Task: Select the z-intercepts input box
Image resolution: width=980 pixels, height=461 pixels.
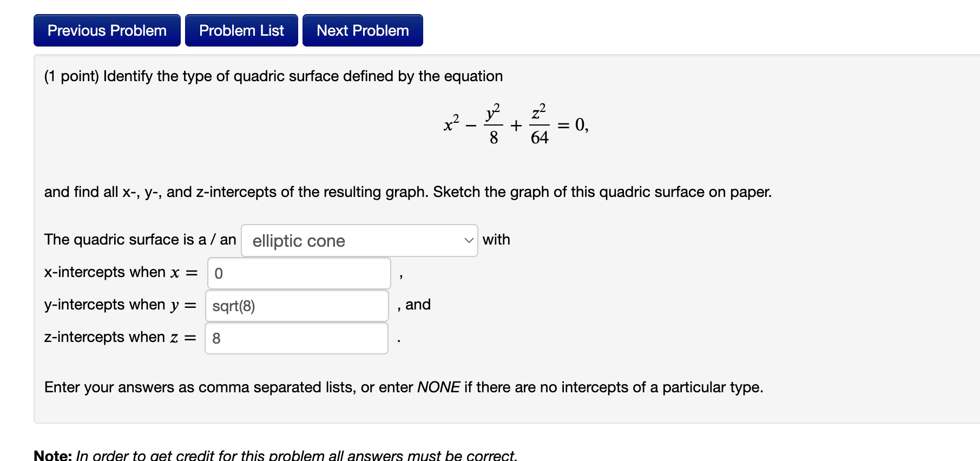Action: pos(296,338)
